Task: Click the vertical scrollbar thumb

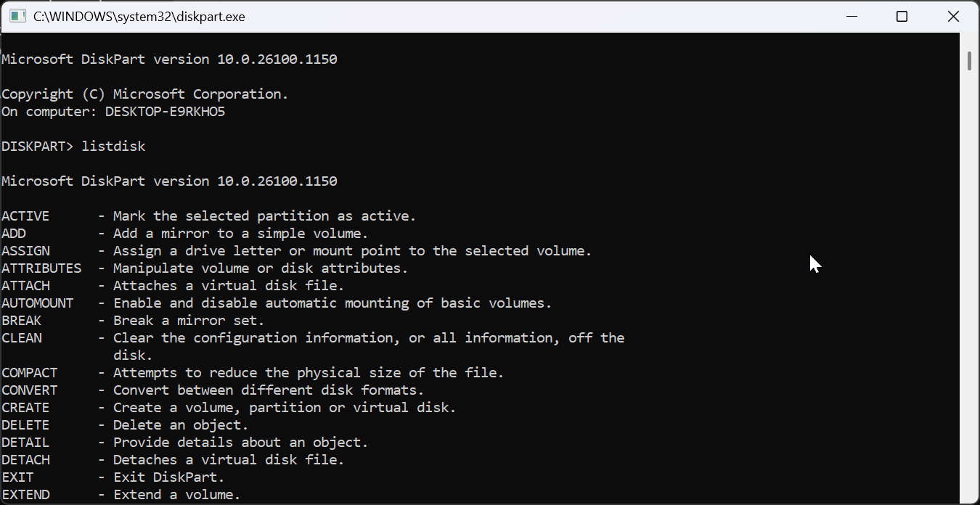Action: point(969,61)
